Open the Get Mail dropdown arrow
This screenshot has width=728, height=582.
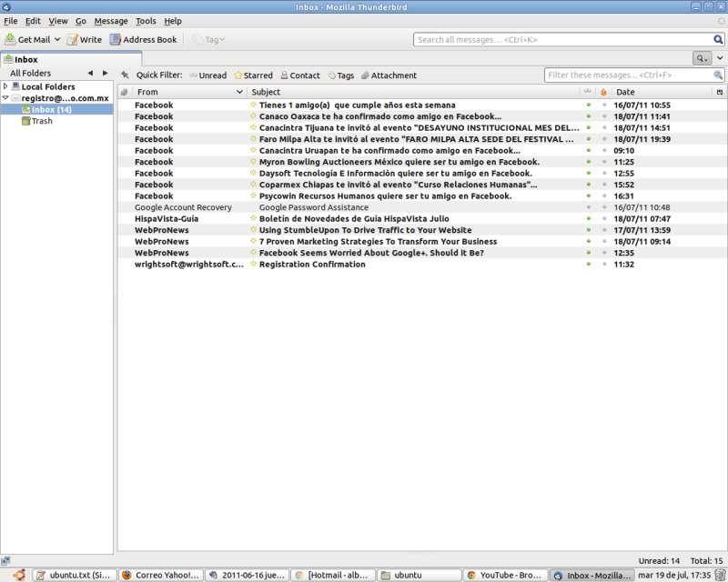(x=57, y=39)
